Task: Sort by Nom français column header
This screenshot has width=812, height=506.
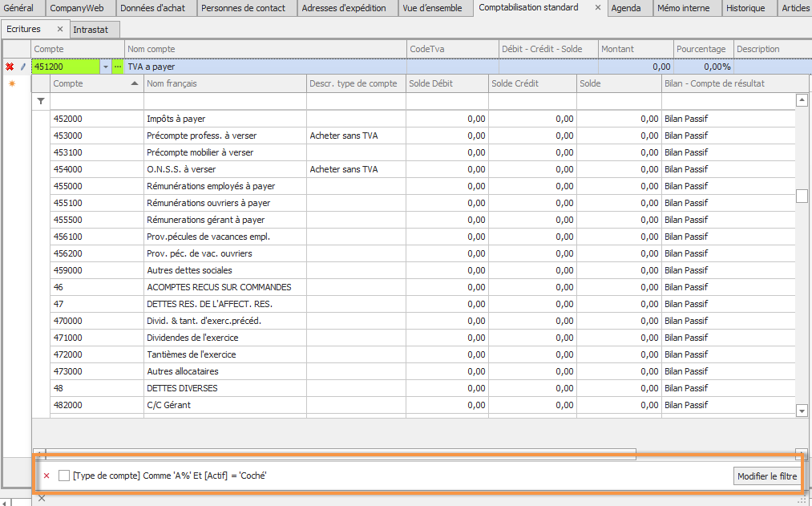Action: [225, 83]
